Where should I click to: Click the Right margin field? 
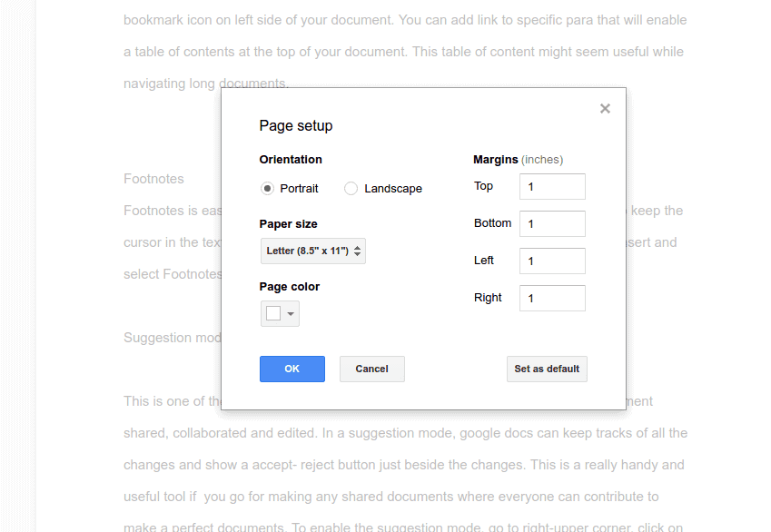(552, 299)
